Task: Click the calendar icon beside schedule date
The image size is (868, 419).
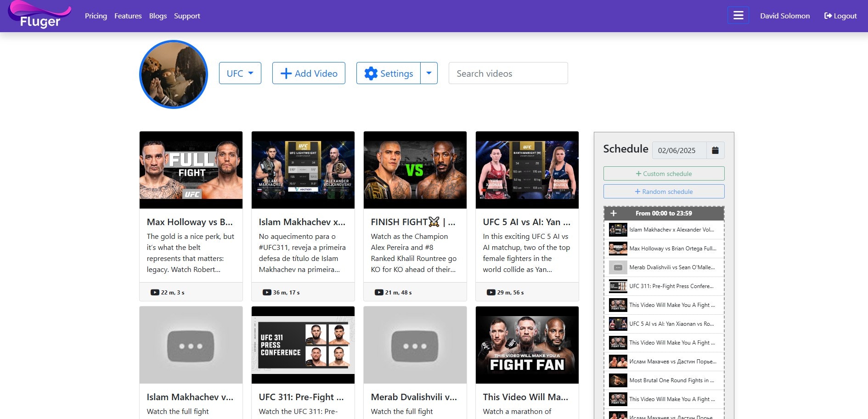Action: pos(715,150)
